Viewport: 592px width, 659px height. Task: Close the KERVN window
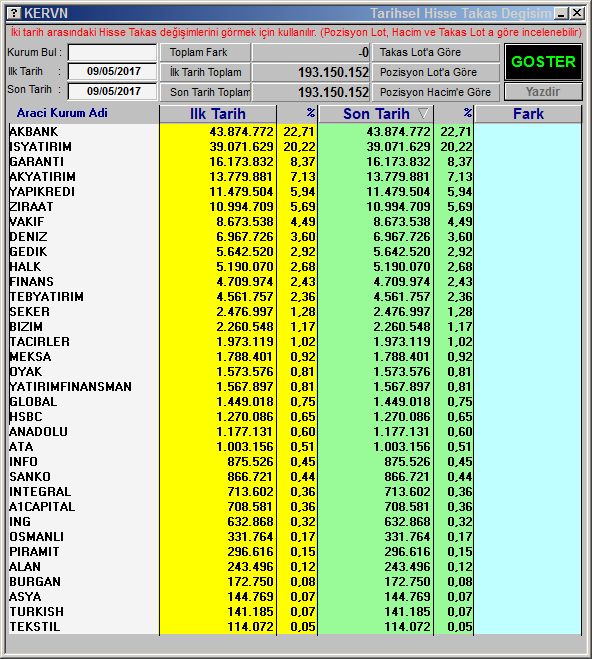point(577,13)
